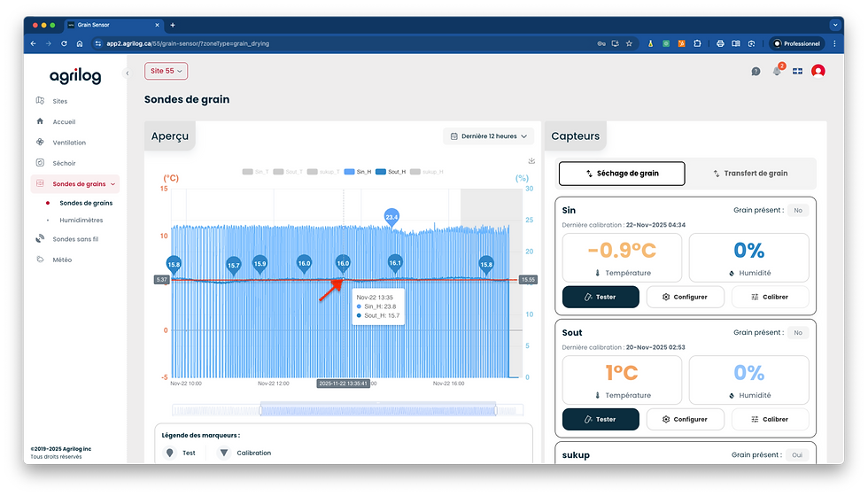Open the Dernière 12 heures range dropdown
This screenshot has height=496, width=868.
coord(488,136)
